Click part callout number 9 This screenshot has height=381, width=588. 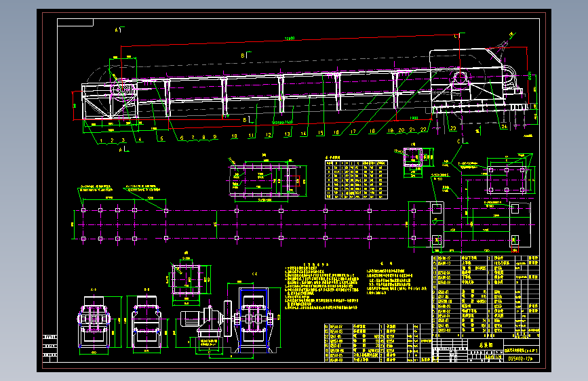[215, 136]
